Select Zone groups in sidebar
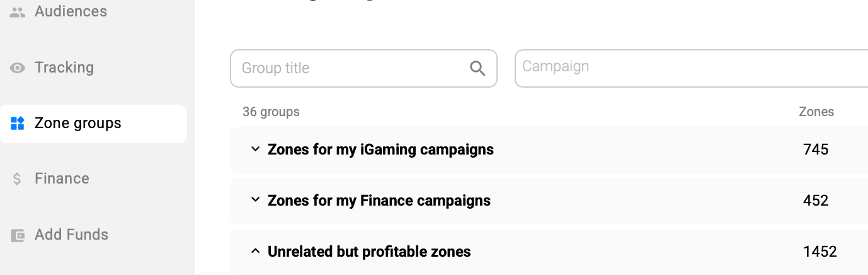 point(77,123)
